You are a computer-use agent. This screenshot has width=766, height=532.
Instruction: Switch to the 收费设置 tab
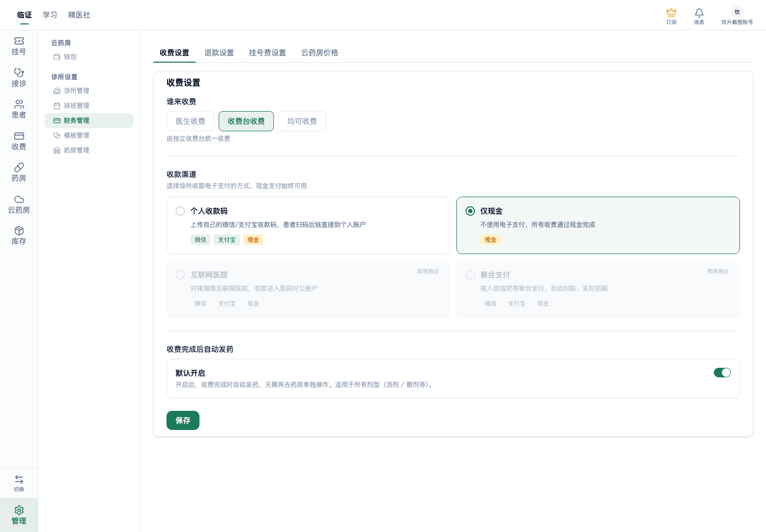[x=174, y=53]
